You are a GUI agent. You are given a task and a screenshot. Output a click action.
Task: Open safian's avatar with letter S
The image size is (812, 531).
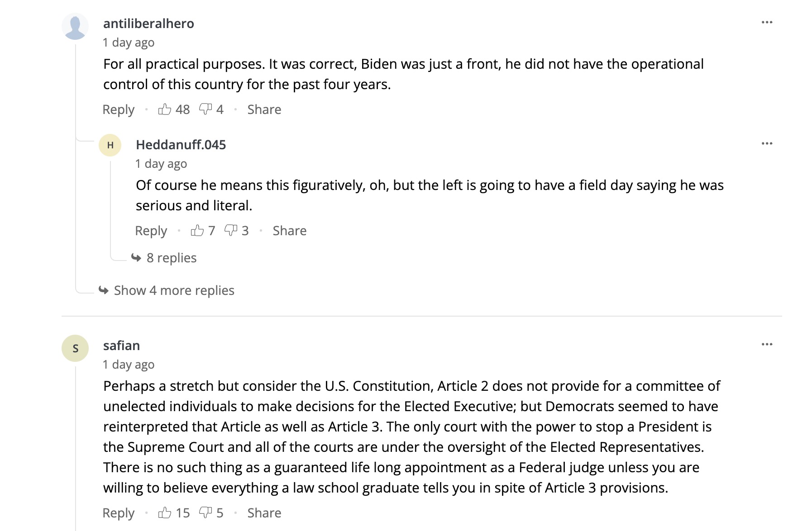coord(75,348)
